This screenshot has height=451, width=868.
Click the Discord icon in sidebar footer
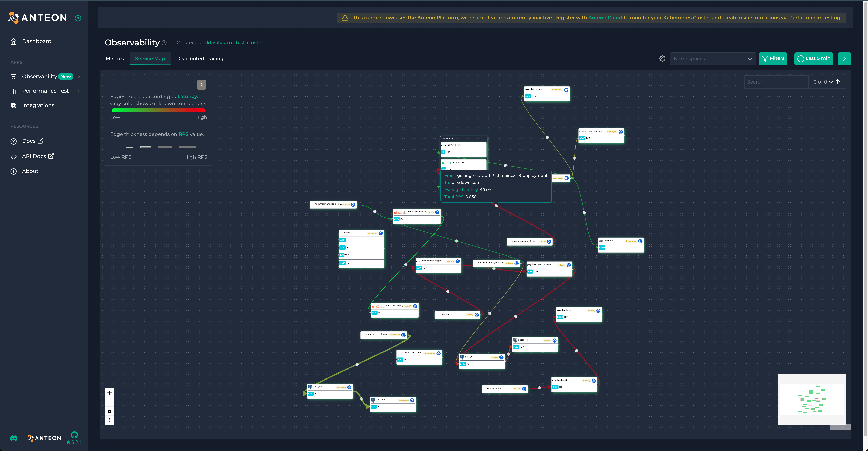tap(14, 438)
